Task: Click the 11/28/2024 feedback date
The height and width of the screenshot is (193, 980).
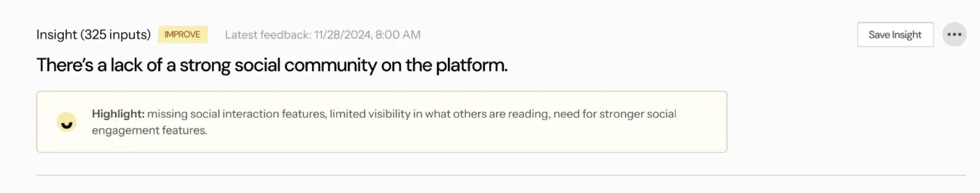Action: pyautogui.click(x=343, y=35)
